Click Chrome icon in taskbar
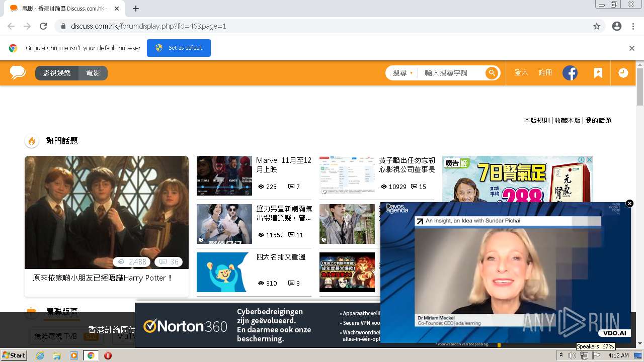Screen dimensions: 644x362 (x=91, y=355)
